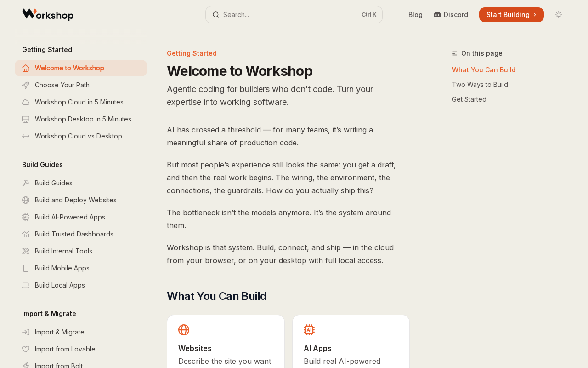Open the Websites card
The height and width of the screenshot is (368, 588).
(x=226, y=341)
